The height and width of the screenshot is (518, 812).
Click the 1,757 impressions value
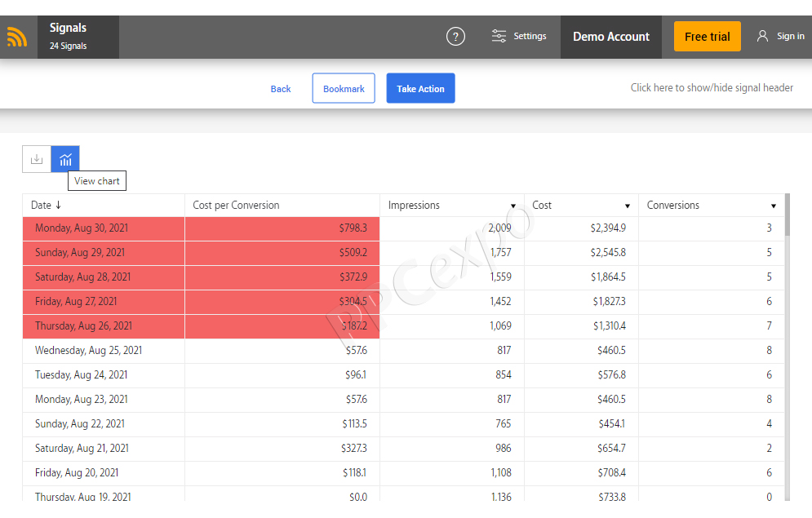click(x=500, y=253)
